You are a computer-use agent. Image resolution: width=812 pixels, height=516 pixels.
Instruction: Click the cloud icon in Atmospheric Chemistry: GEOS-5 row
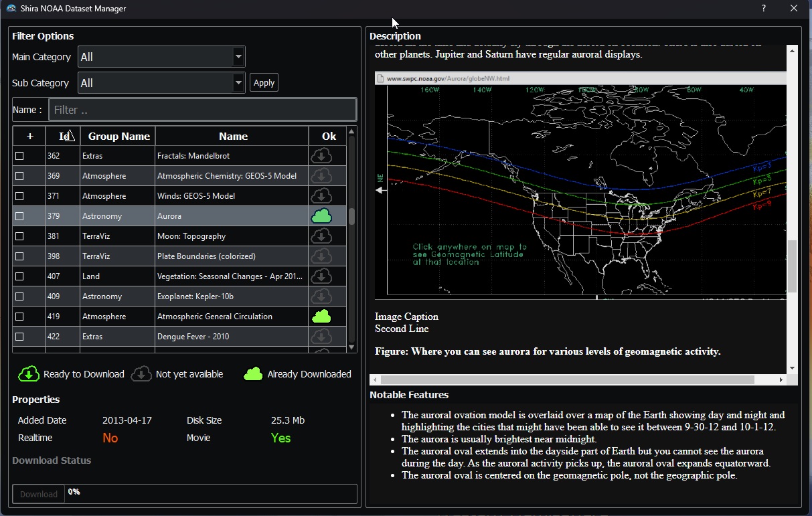(x=322, y=176)
